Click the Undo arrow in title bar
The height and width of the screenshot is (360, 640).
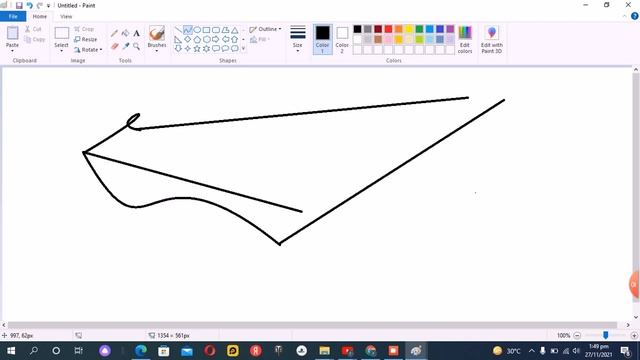pyautogui.click(x=29, y=6)
